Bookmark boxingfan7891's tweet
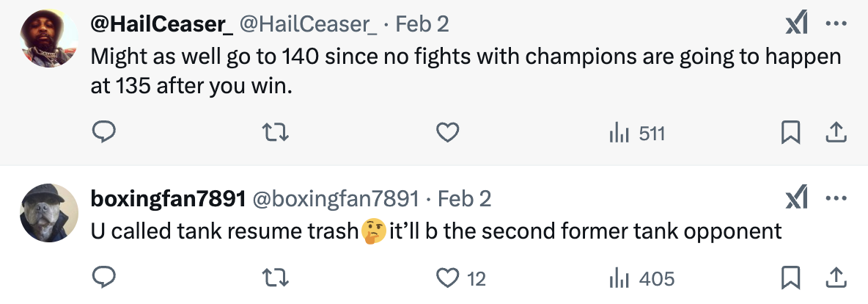Screen dimensions: 868x304 pyautogui.click(x=790, y=278)
